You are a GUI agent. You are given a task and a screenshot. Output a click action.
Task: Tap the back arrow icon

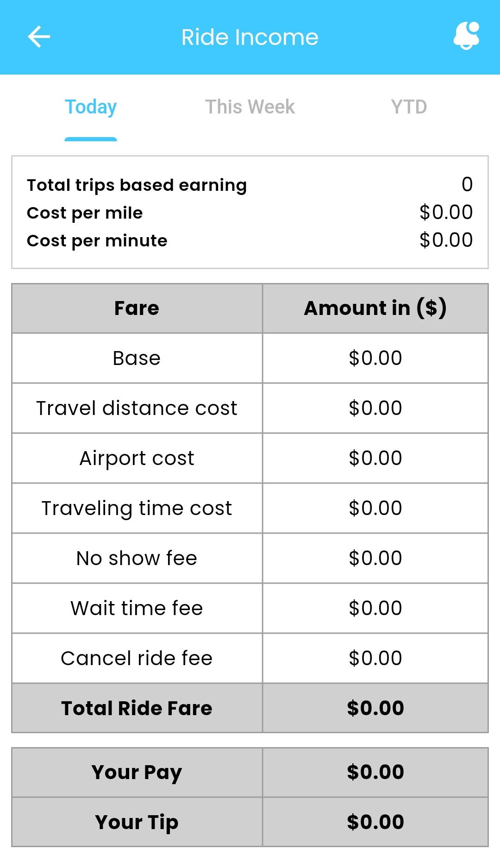39,37
